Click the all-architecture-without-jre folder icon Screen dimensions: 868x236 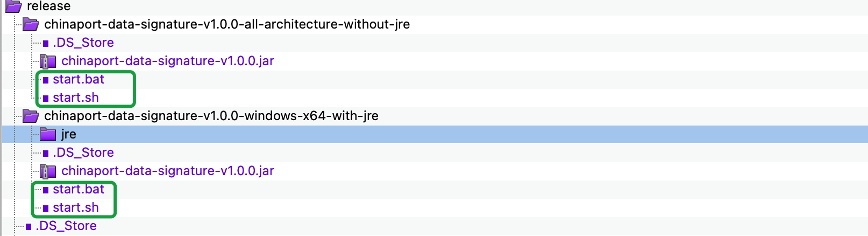tap(31, 24)
